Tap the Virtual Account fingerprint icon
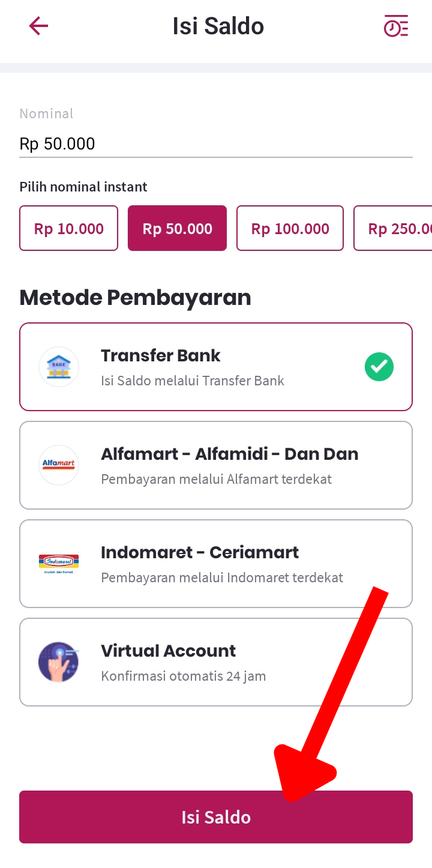 (x=59, y=662)
